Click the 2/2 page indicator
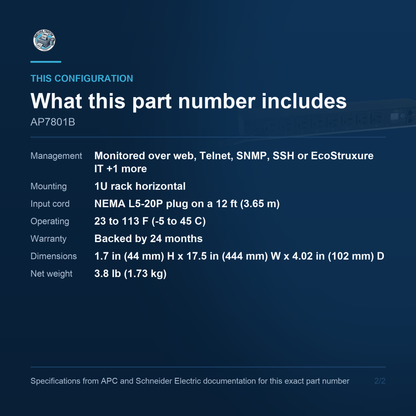 [x=380, y=381]
